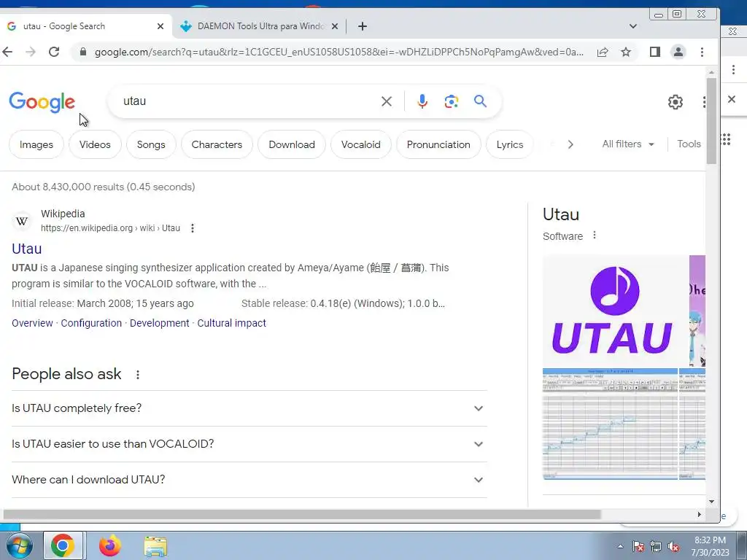Expand 'Is UTAU easier to use than VOCALOID?'
Screen dimensions: 747x560
249,444
